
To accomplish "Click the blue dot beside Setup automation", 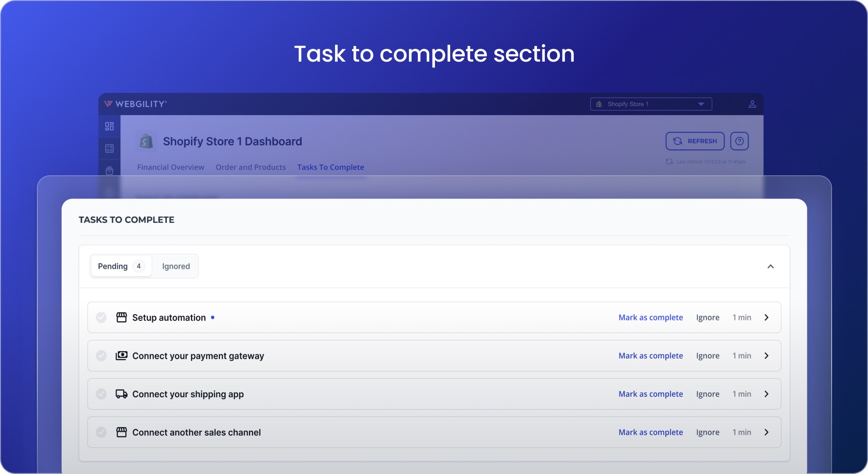I will pos(212,317).
